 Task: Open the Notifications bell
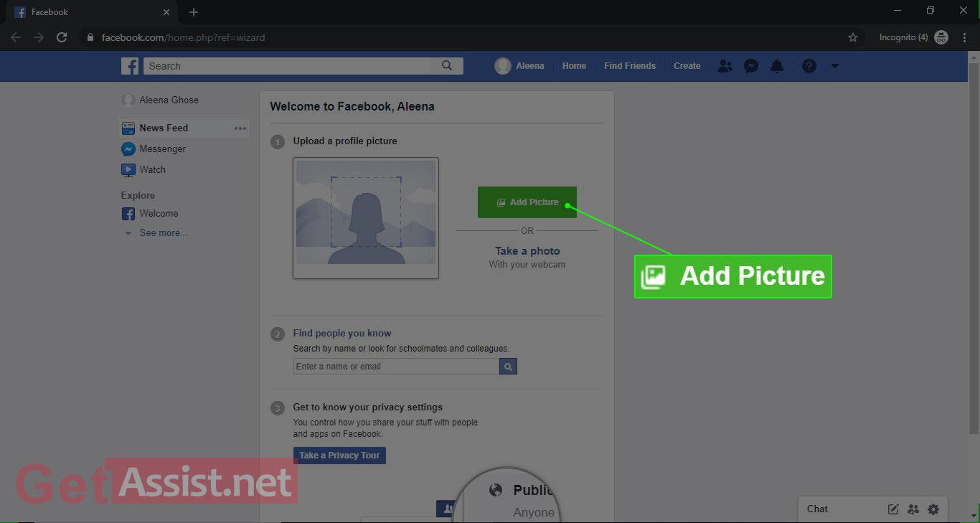tap(777, 66)
